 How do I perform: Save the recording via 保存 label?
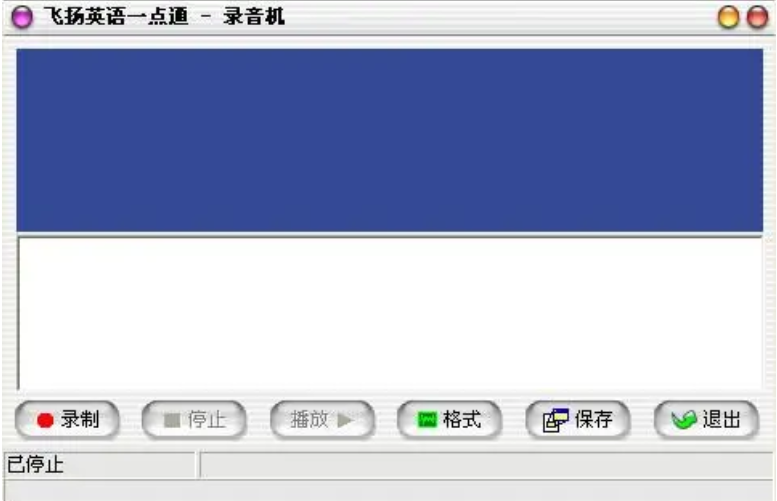[x=594, y=420]
